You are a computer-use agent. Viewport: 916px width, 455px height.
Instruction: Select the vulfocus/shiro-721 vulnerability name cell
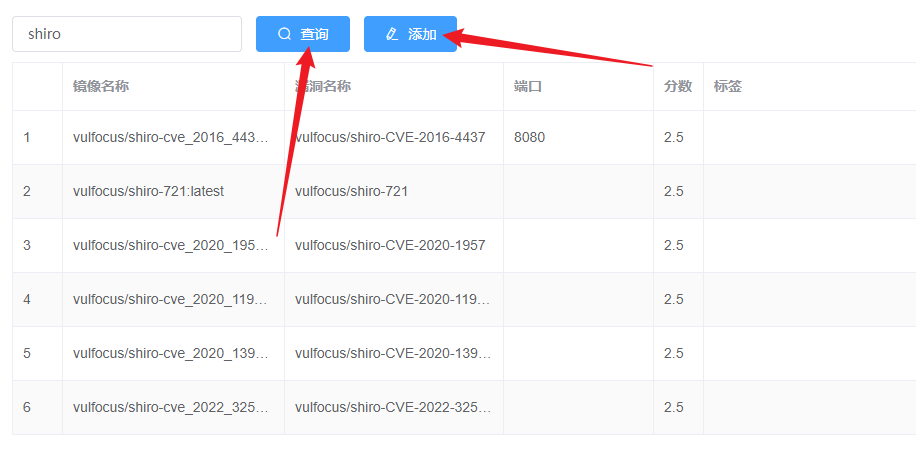(x=351, y=191)
